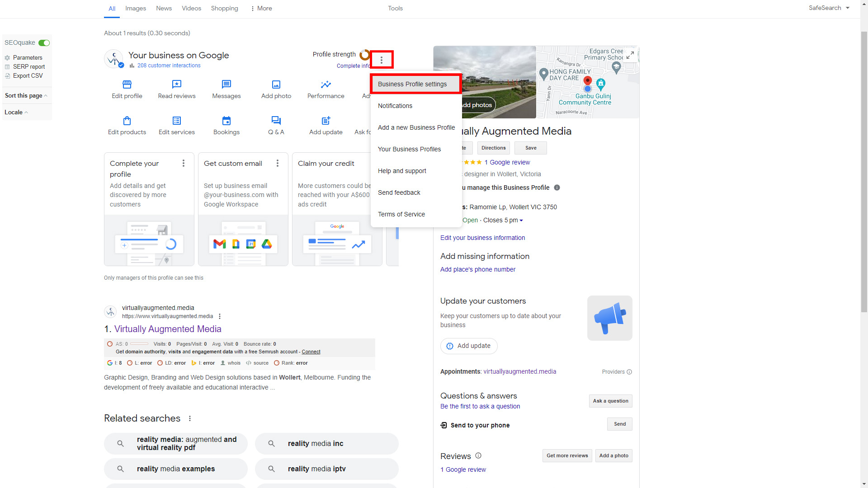Click the Edit products bag icon

click(x=127, y=121)
